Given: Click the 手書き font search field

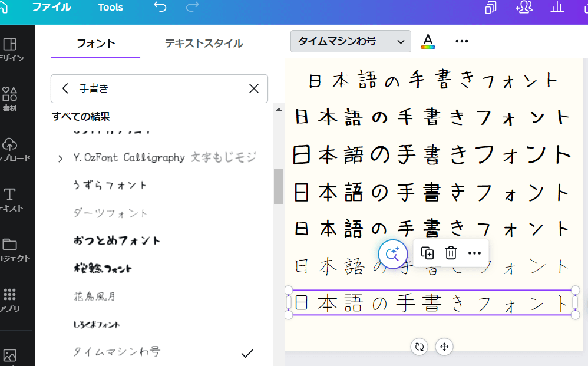Looking at the screenshot, I should [160, 88].
